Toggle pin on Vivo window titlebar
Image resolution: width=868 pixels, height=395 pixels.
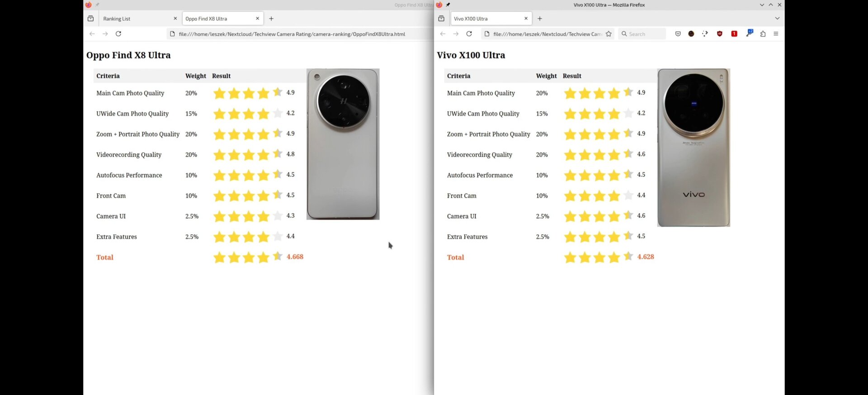pyautogui.click(x=448, y=5)
